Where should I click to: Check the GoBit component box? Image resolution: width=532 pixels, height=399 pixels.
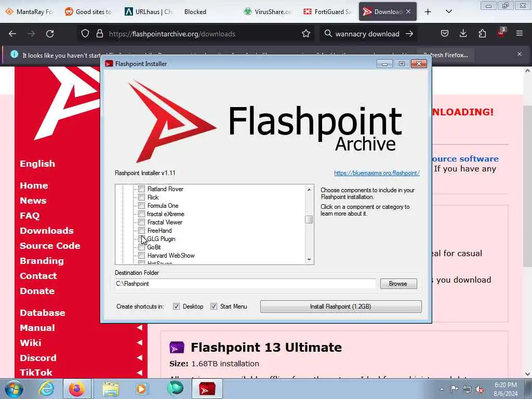pos(141,247)
